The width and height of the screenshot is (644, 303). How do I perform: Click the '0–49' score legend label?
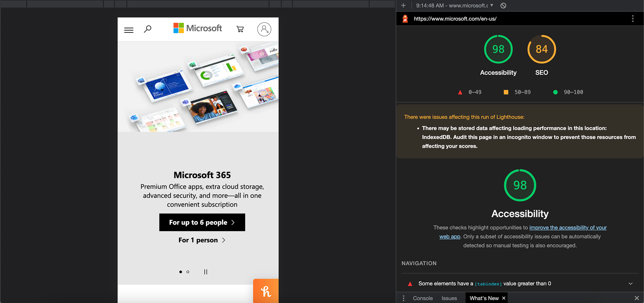[475, 92]
